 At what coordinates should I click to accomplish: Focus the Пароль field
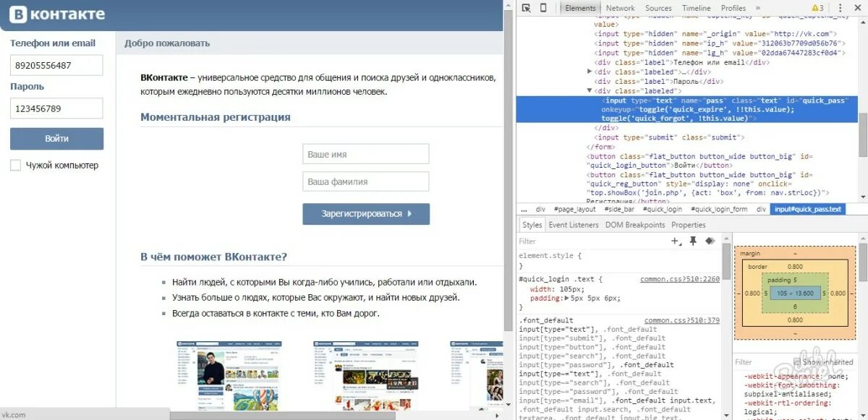click(56, 108)
